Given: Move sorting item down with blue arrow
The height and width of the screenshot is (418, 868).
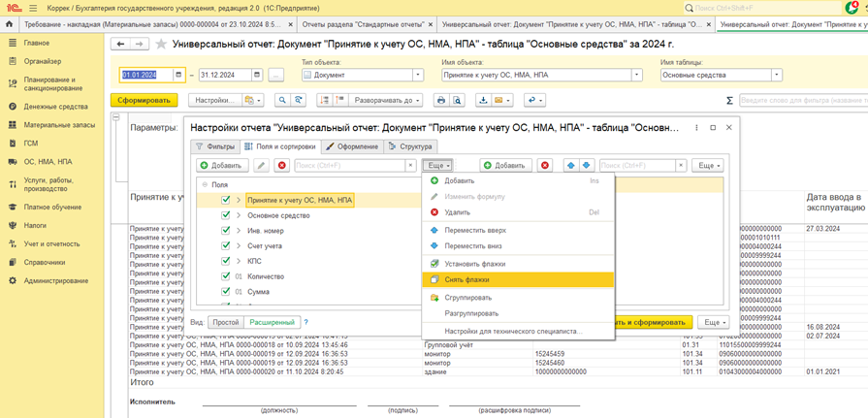Looking at the screenshot, I should click(x=586, y=166).
